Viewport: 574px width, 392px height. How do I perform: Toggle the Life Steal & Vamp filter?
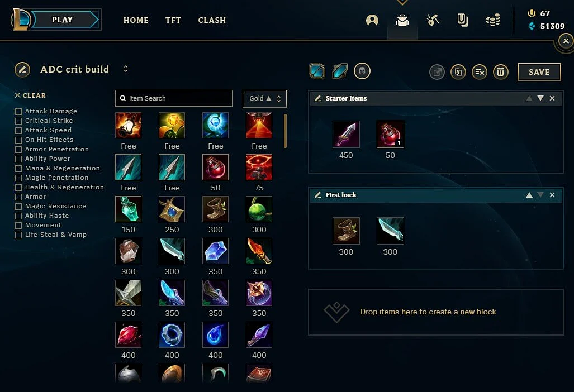pos(18,235)
